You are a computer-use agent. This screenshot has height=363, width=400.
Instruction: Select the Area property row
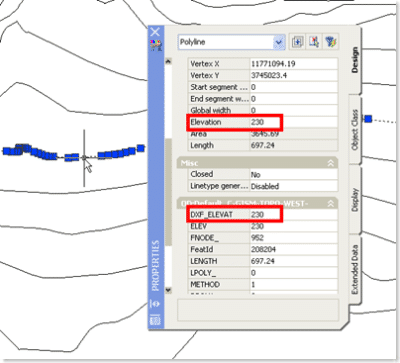263,134
